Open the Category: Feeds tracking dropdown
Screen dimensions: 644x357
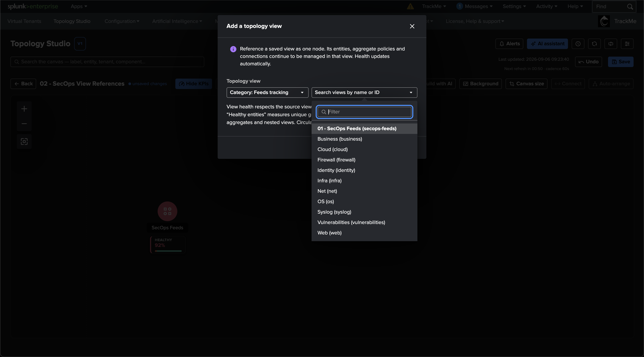(x=267, y=92)
